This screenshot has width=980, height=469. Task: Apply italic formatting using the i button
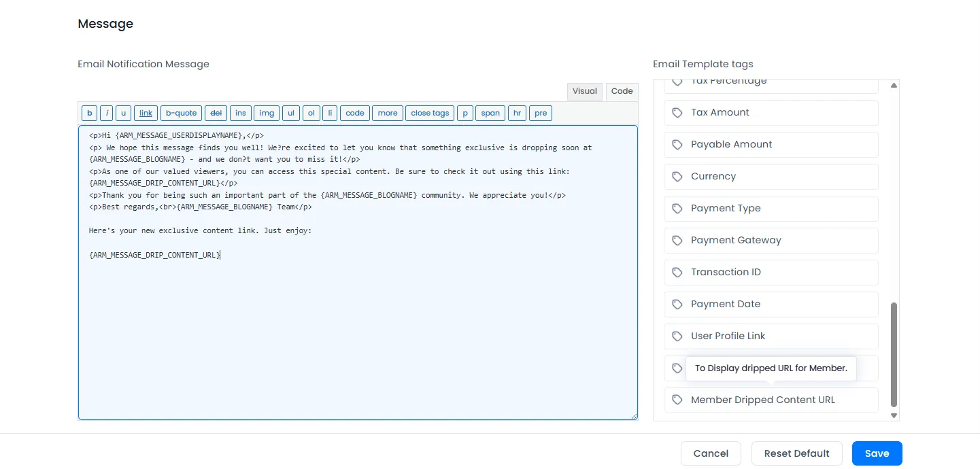106,113
